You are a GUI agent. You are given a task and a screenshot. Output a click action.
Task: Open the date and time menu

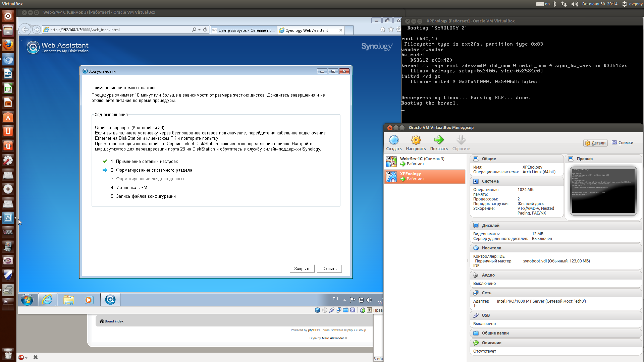pos(600,4)
